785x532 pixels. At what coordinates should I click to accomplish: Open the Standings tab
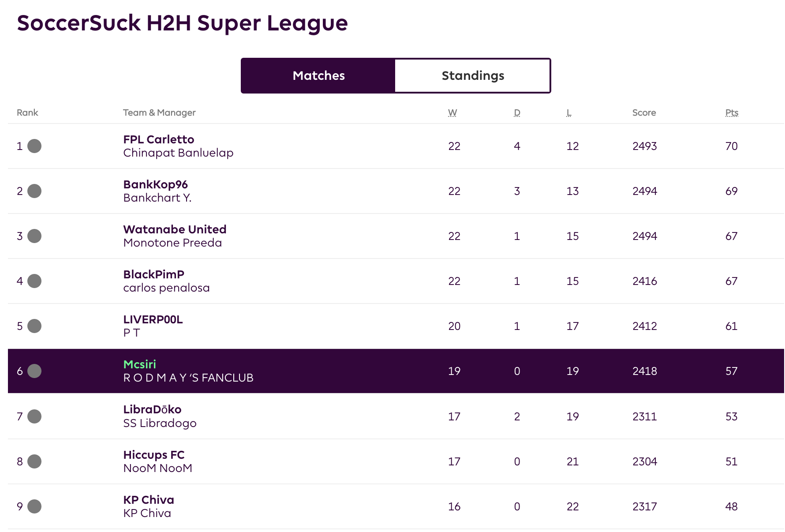tap(473, 75)
